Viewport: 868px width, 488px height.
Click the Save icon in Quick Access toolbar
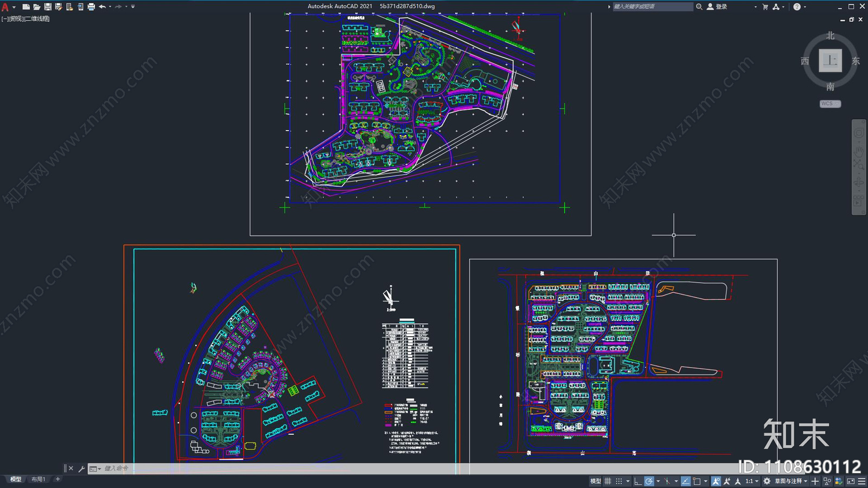coord(48,7)
